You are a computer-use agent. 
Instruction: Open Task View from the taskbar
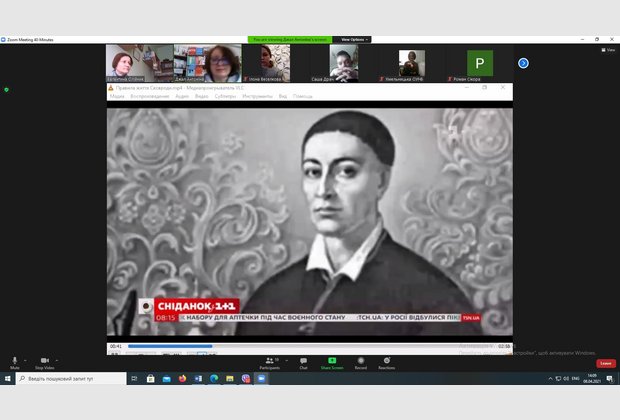pyautogui.click(x=134, y=379)
